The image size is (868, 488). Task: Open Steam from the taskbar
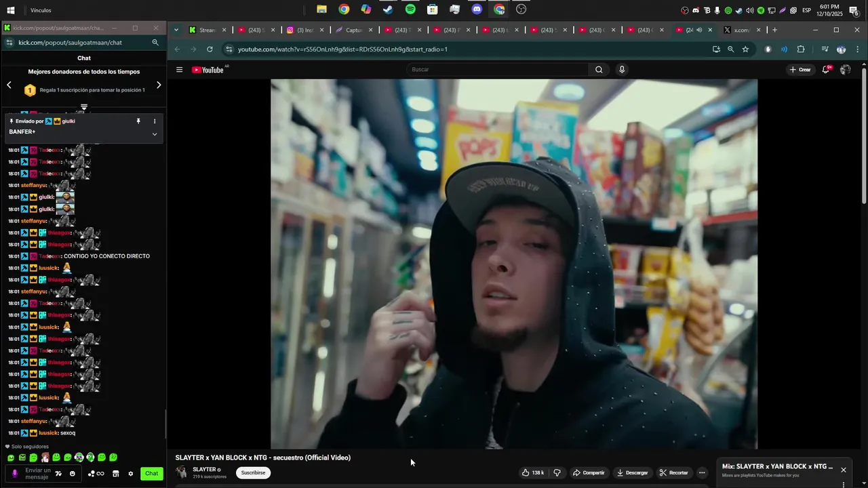click(x=388, y=9)
